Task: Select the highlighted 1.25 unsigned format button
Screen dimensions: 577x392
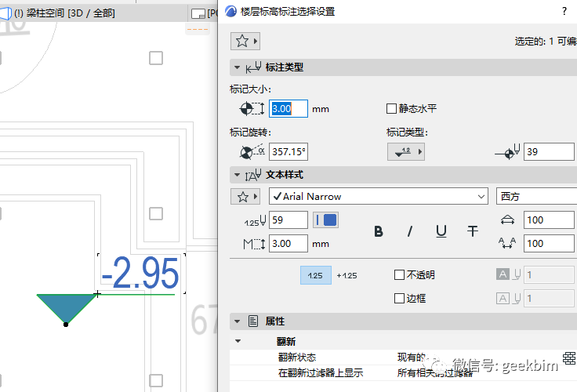Action: (x=315, y=275)
